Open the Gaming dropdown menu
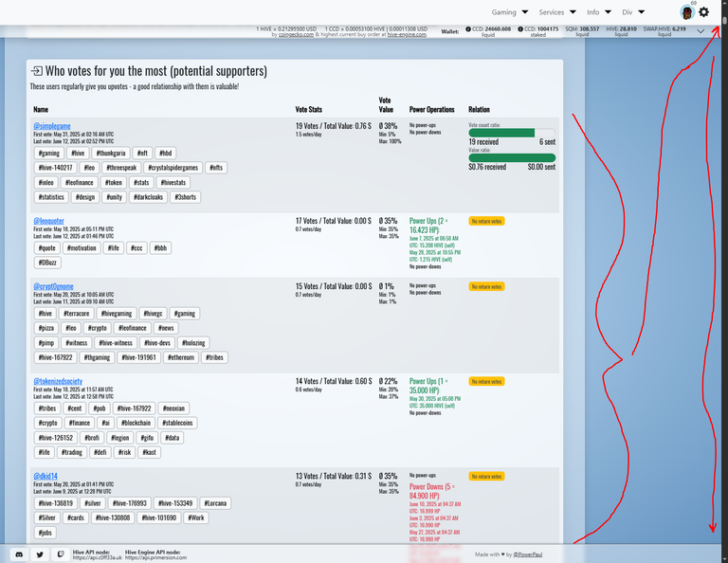This screenshot has width=728, height=563. [510, 12]
